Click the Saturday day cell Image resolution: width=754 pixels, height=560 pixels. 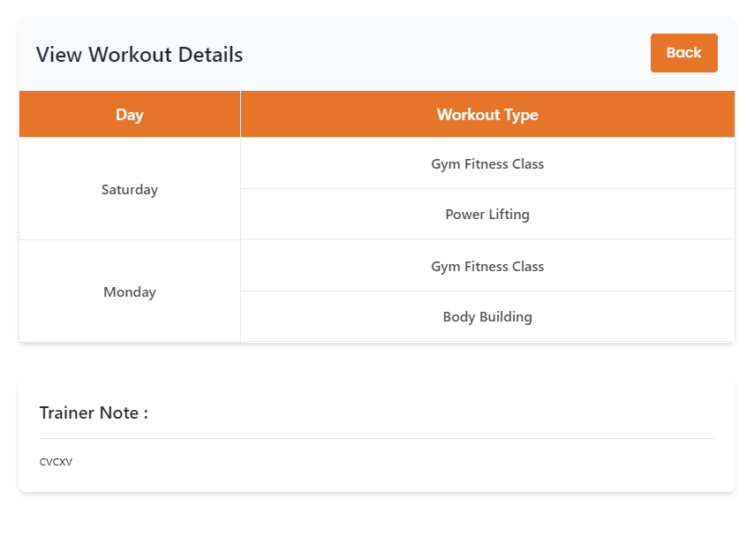[129, 189]
